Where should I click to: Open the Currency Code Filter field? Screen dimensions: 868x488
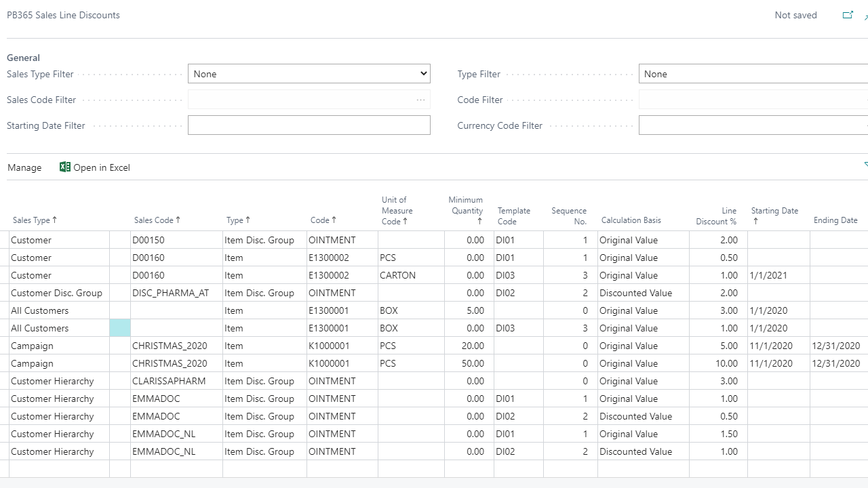point(753,125)
